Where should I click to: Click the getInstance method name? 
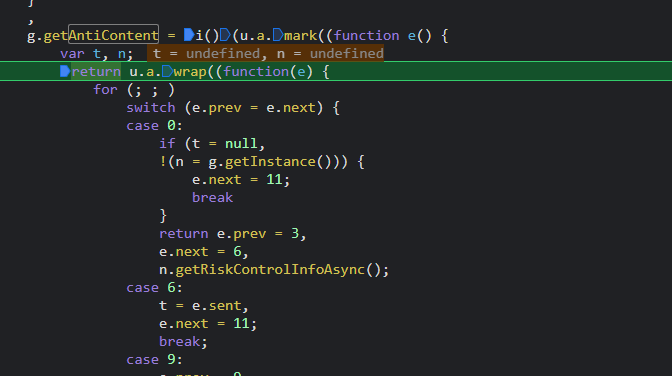coord(270,162)
